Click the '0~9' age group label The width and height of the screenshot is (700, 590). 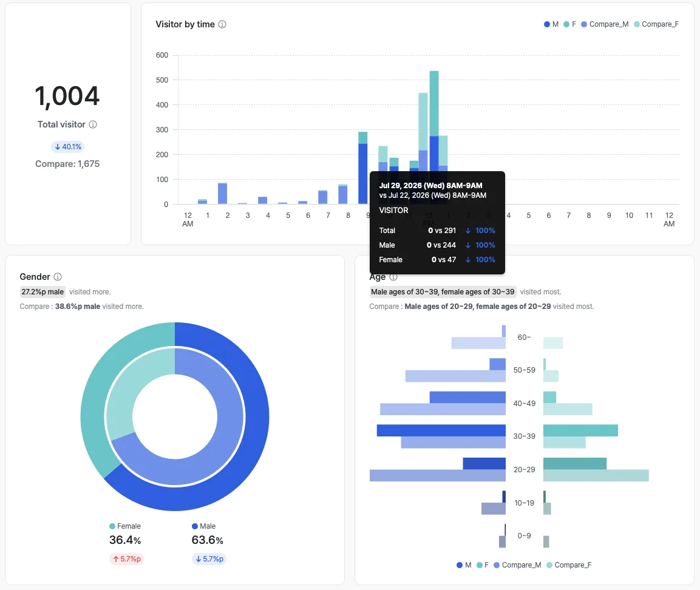coord(524,535)
